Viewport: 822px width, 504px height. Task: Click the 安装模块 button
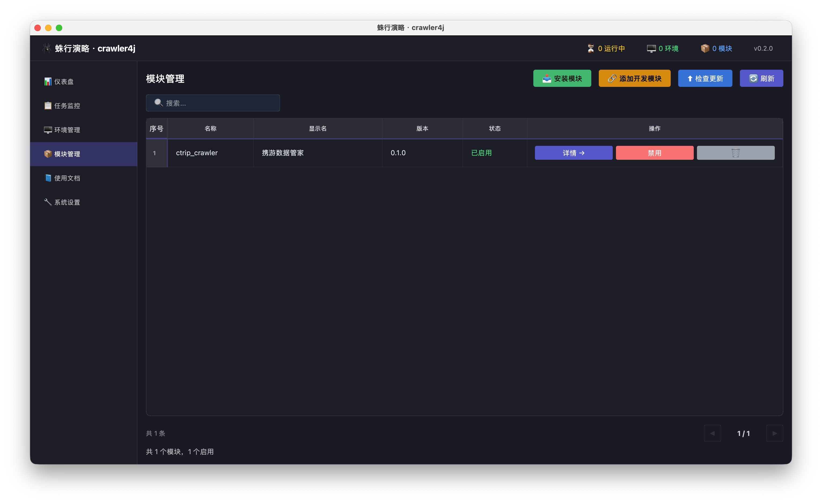(562, 78)
